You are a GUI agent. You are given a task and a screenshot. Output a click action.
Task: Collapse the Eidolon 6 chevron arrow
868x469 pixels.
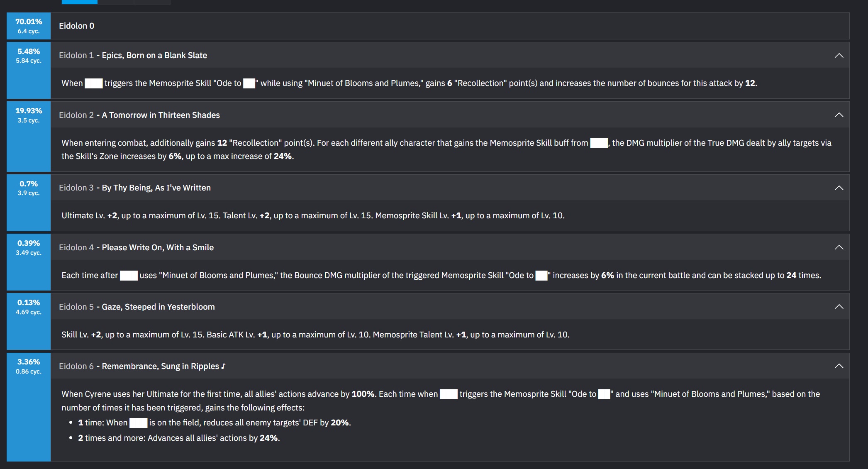click(x=839, y=366)
